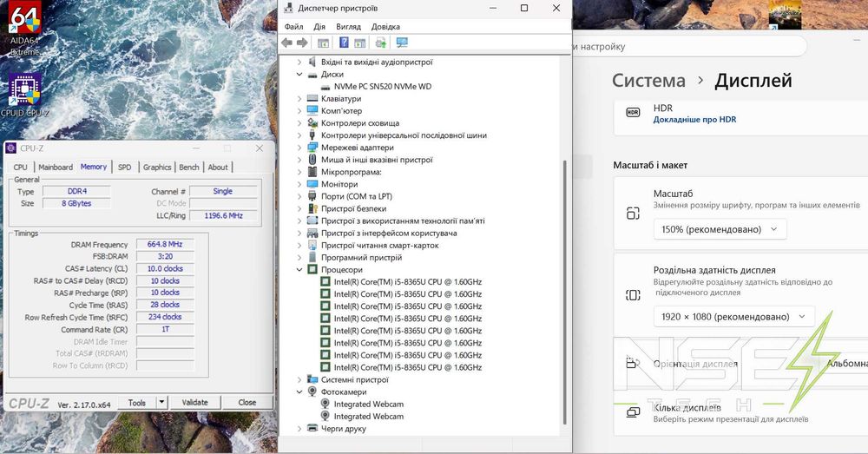The width and height of the screenshot is (868, 454).
Task: Collapse the Процесори tree node
Action: tap(299, 270)
